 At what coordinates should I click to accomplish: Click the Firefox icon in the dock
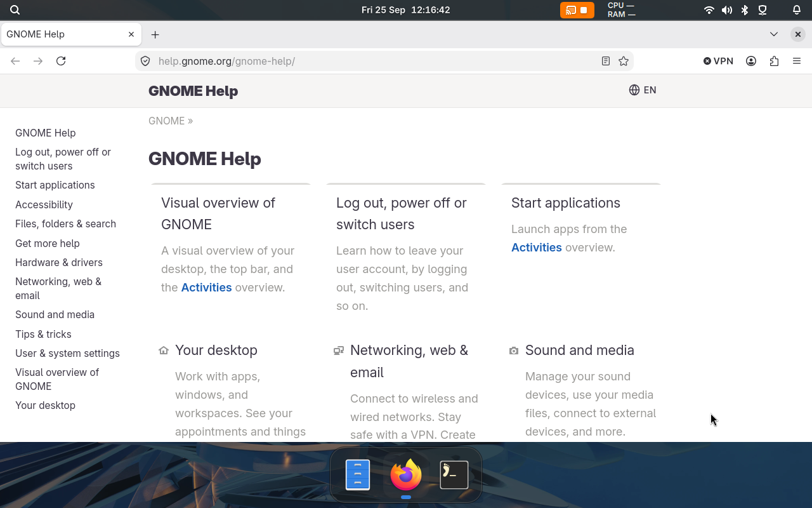[406, 474]
